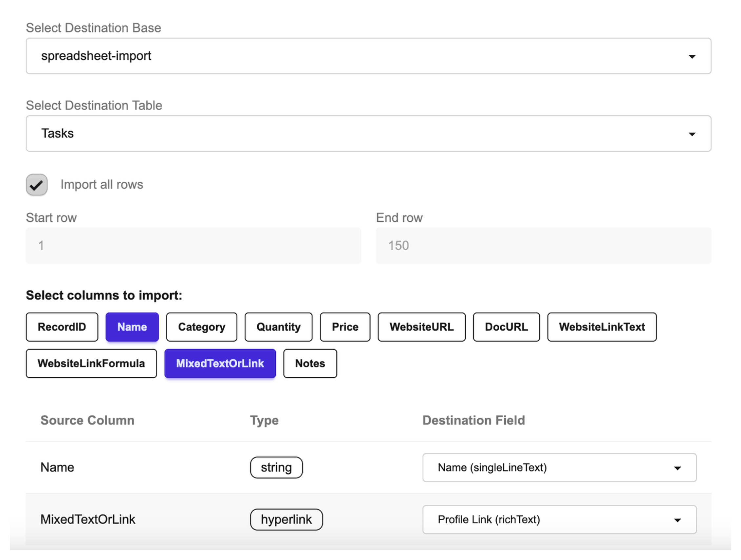Select the DocURL column for import
741x560 pixels.
point(506,327)
